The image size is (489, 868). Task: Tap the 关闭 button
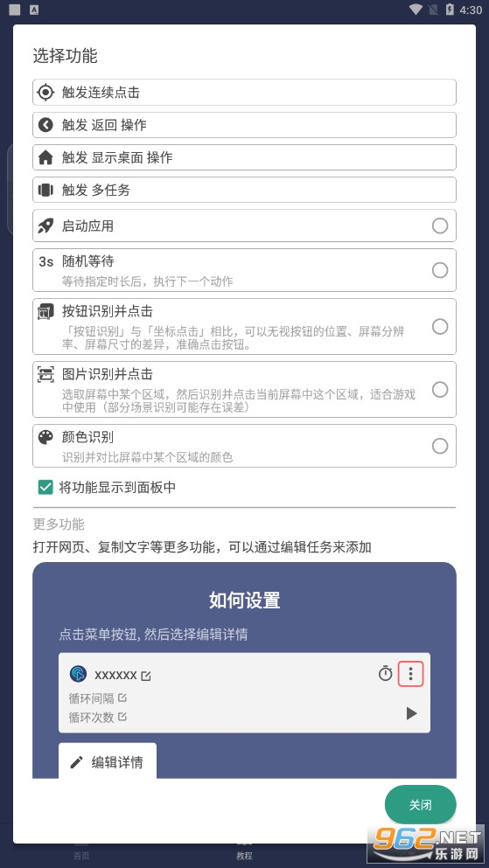pos(420,805)
